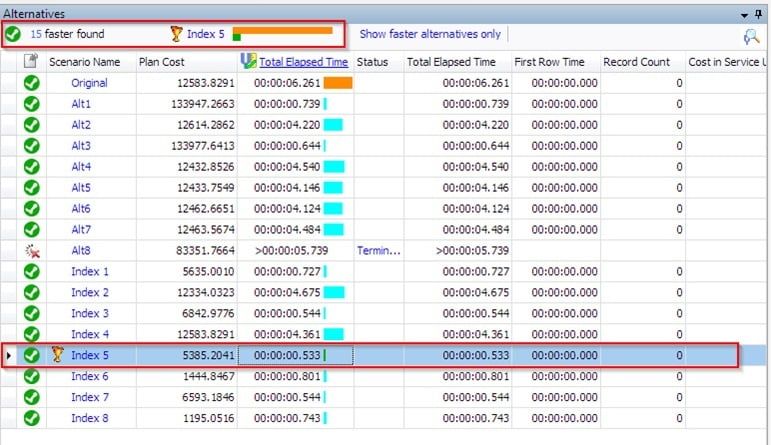Image resolution: width=771 pixels, height=445 pixels.
Task: Click the green status icon for Index 7 row
Action: point(32,397)
